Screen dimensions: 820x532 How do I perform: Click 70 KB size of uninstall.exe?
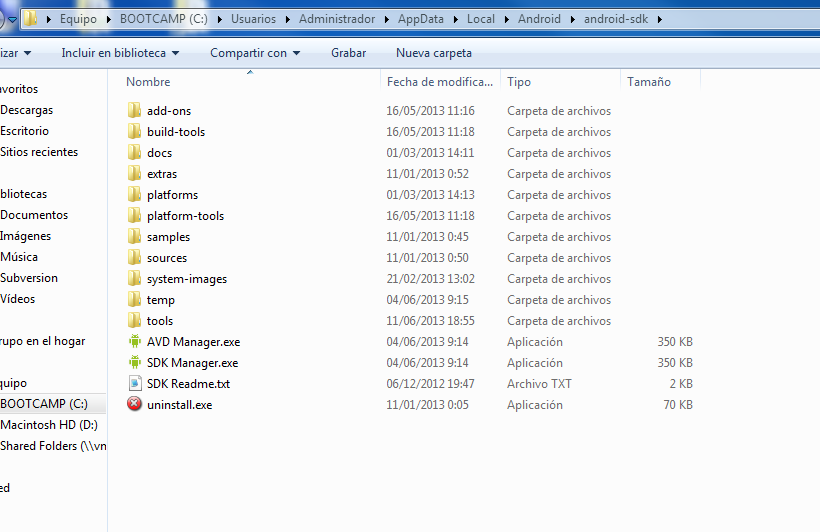tap(678, 405)
